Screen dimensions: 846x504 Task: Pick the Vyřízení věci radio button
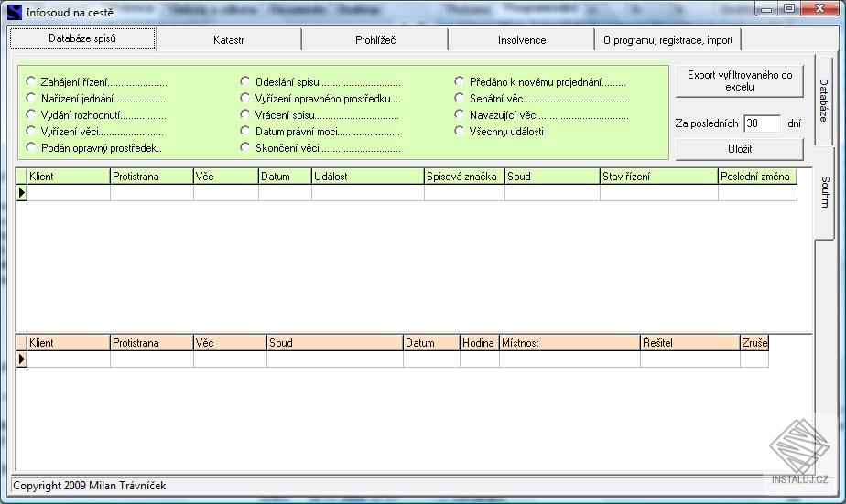(x=31, y=131)
